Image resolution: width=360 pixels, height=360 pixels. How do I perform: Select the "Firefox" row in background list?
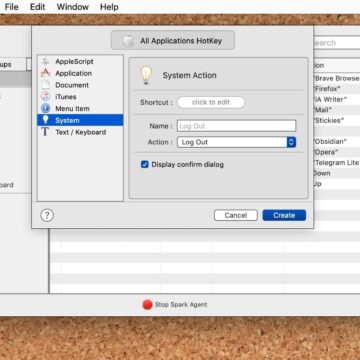tap(337, 89)
